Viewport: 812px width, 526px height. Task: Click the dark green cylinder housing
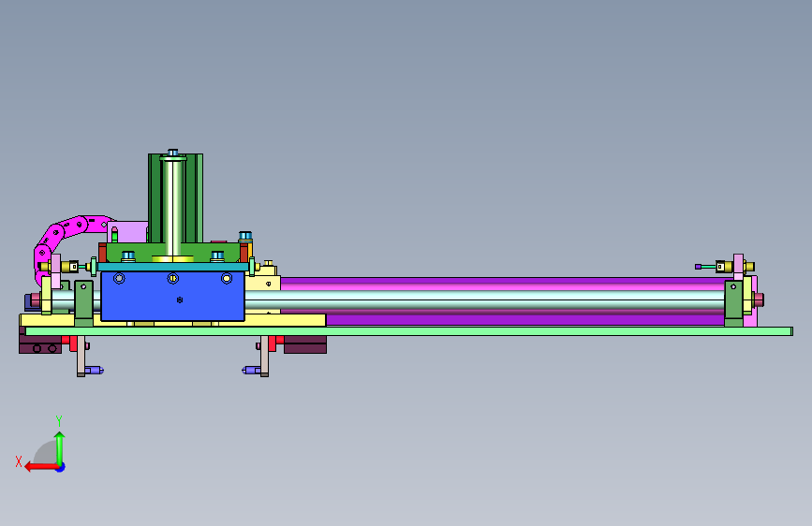point(175,197)
